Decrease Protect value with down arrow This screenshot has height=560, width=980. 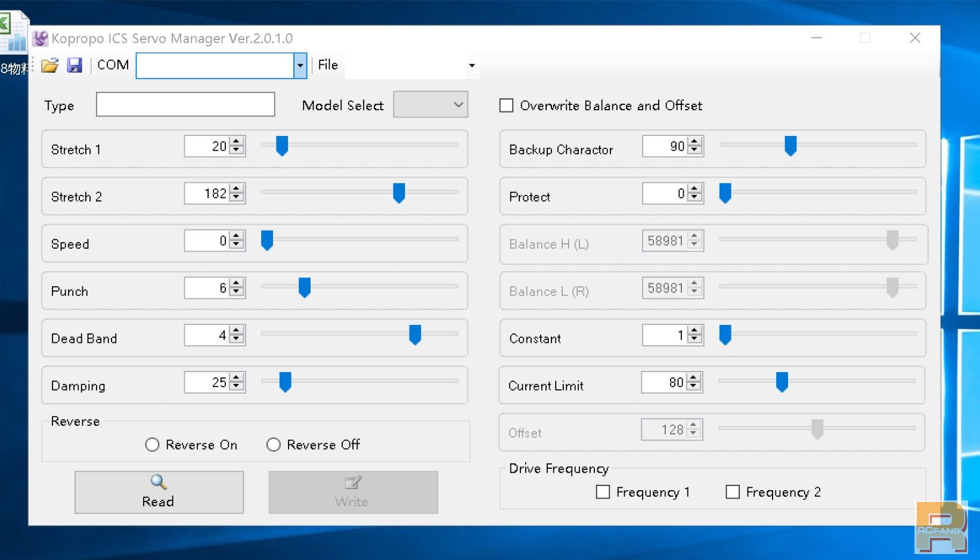[x=694, y=197]
